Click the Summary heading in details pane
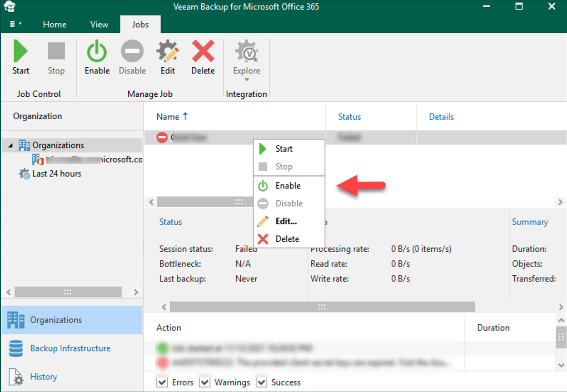 pyautogui.click(x=530, y=222)
